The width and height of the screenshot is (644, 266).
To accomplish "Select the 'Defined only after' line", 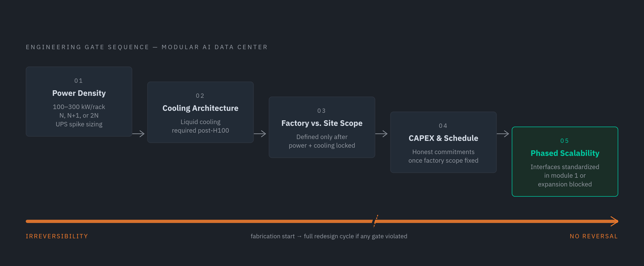I will 322,137.
